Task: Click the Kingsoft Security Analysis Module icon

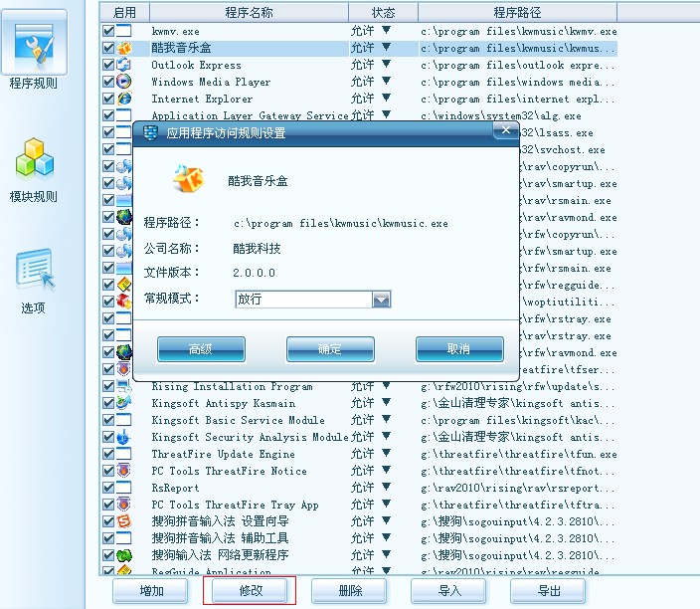Action: click(124, 437)
